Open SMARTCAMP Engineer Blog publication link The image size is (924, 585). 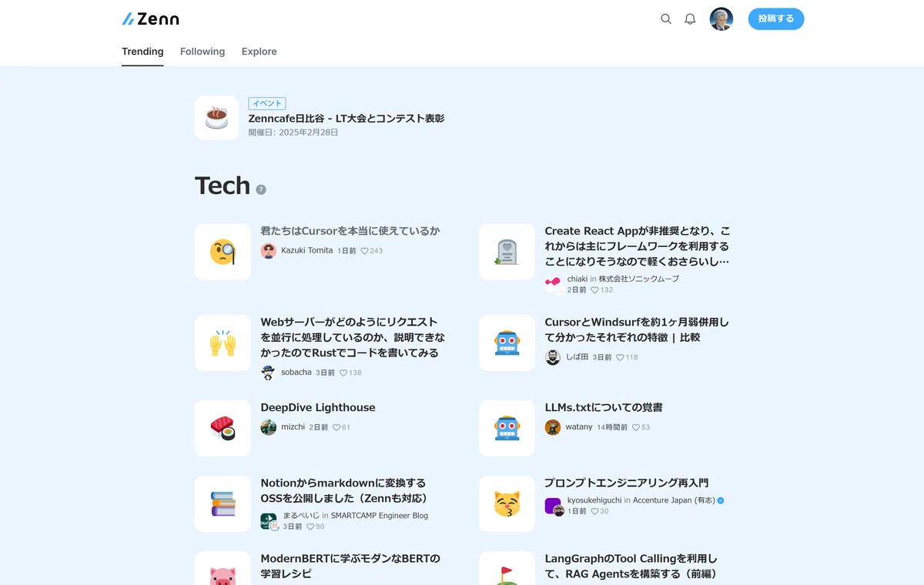point(380,516)
